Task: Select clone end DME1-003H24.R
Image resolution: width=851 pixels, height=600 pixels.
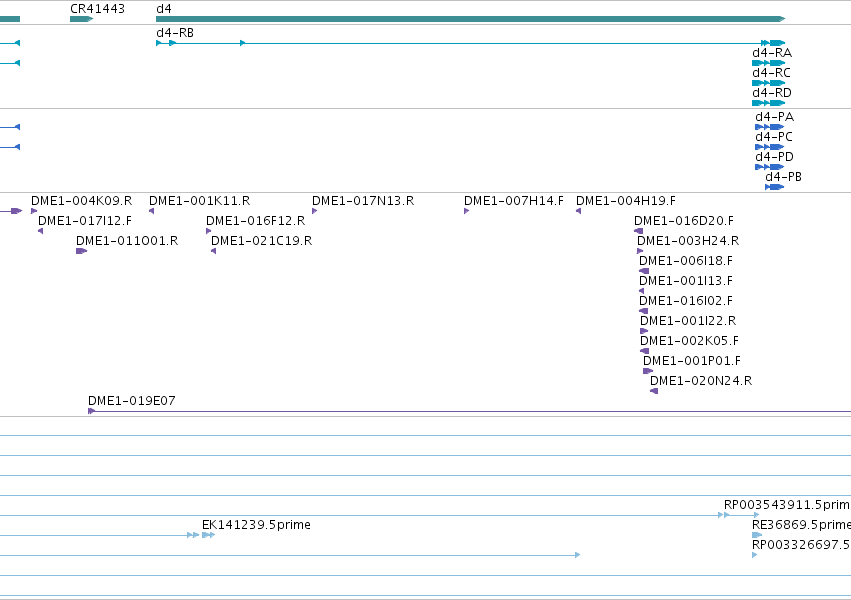Action: [640, 251]
